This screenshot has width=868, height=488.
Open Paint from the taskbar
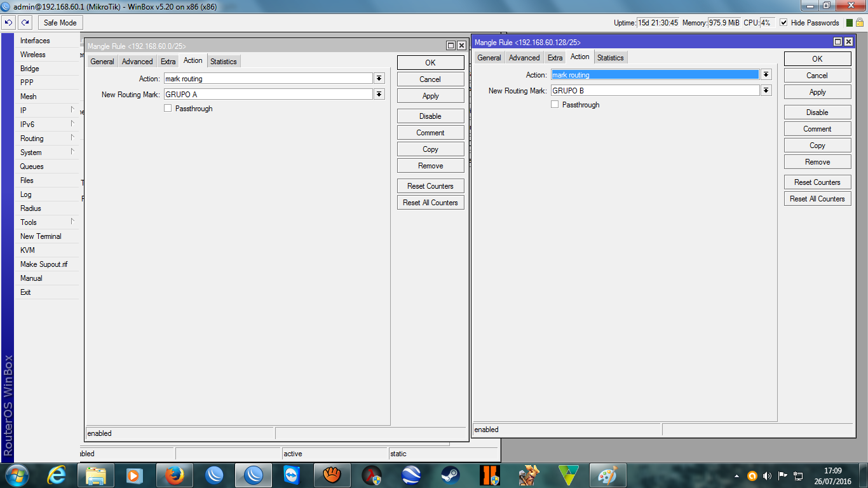click(608, 475)
